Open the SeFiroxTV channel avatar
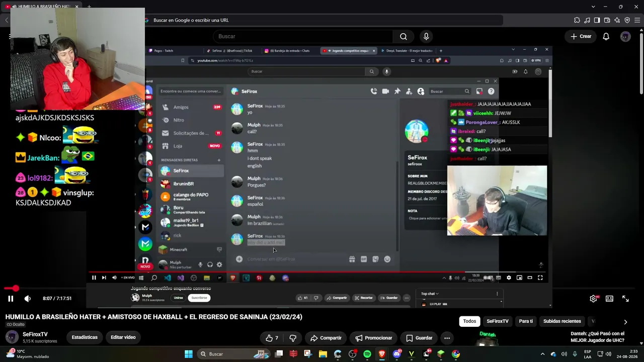Screen dimensions: 644x362 pos(12,337)
